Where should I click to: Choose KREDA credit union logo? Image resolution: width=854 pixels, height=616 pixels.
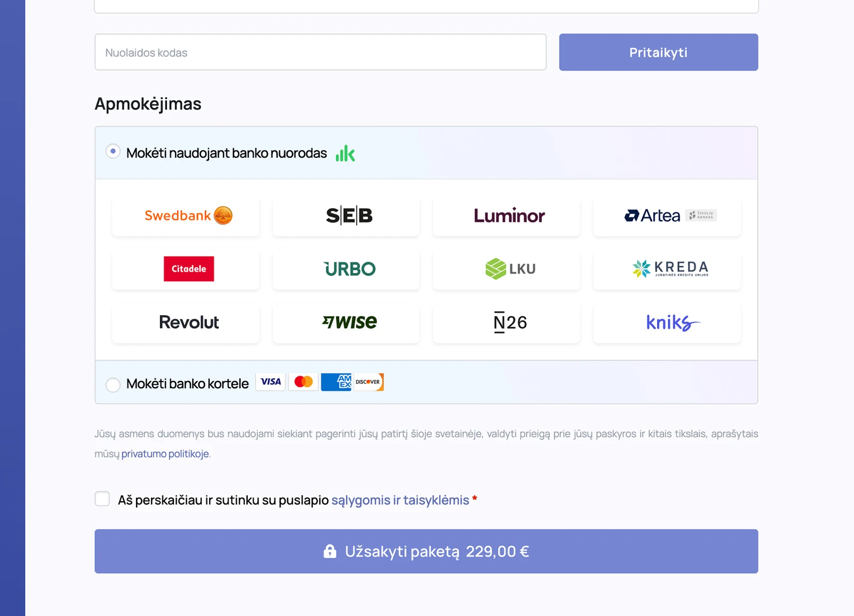pos(667,269)
